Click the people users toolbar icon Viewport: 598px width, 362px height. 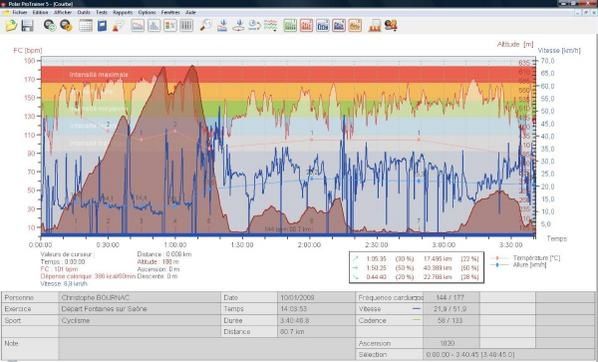(x=391, y=26)
